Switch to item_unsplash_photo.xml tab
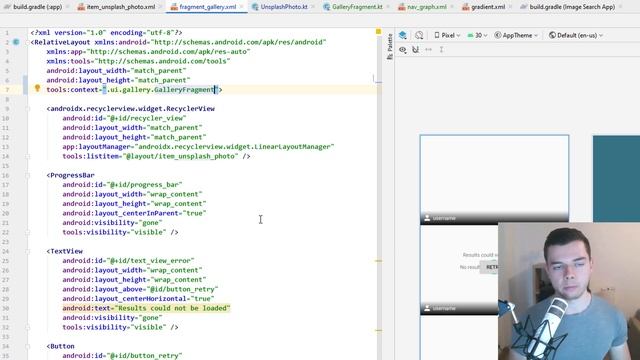Viewport: 640px width, 360px height. 116,7
